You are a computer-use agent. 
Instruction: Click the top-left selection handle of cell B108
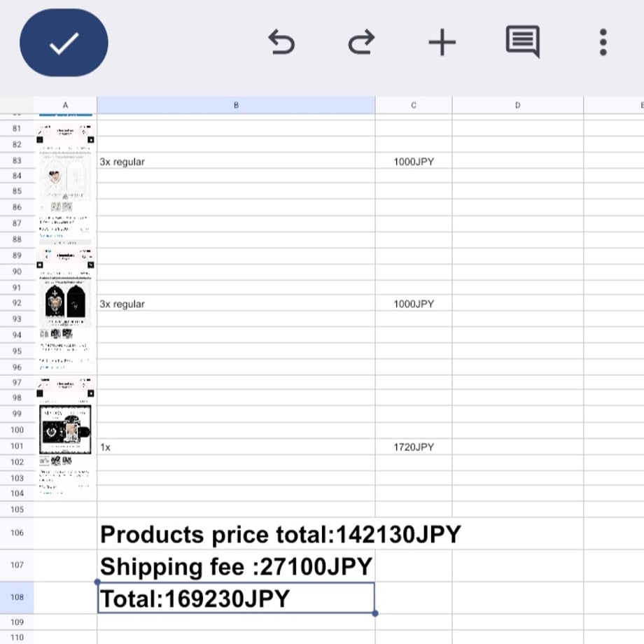(x=97, y=582)
